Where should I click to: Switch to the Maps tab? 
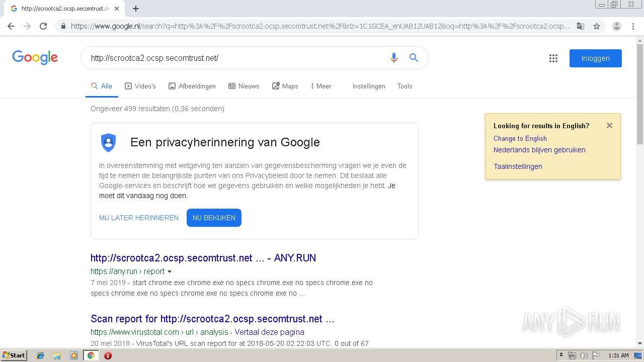(x=285, y=86)
